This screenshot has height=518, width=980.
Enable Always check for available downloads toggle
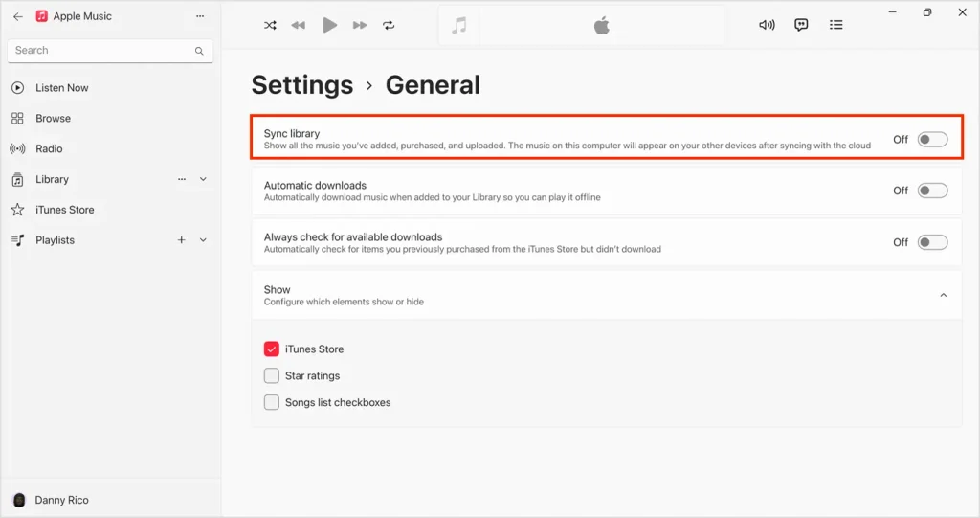[932, 242]
